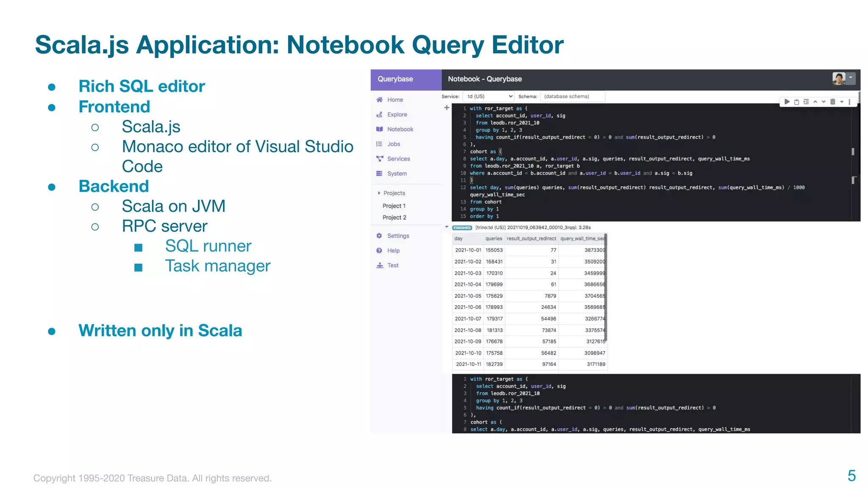This screenshot has width=868, height=488.
Task: Click the clipboard copy icon in cell toolbar
Action: click(x=796, y=102)
